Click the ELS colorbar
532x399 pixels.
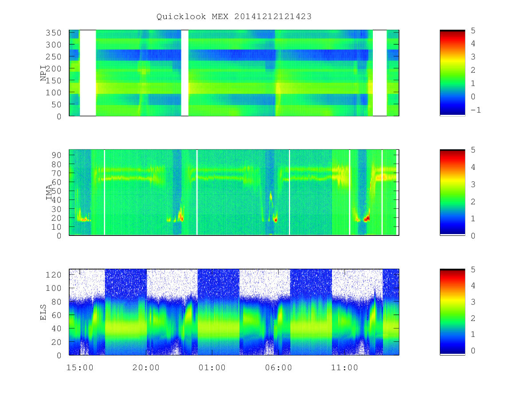click(x=452, y=312)
